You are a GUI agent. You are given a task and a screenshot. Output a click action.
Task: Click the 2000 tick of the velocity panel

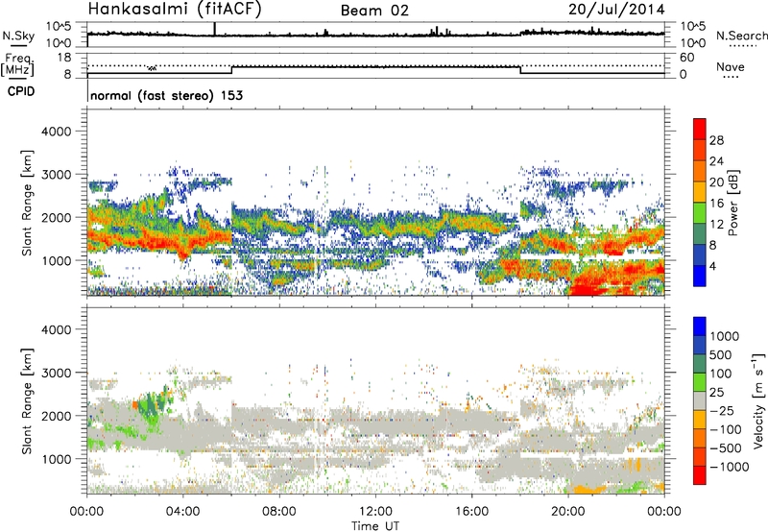56,416
